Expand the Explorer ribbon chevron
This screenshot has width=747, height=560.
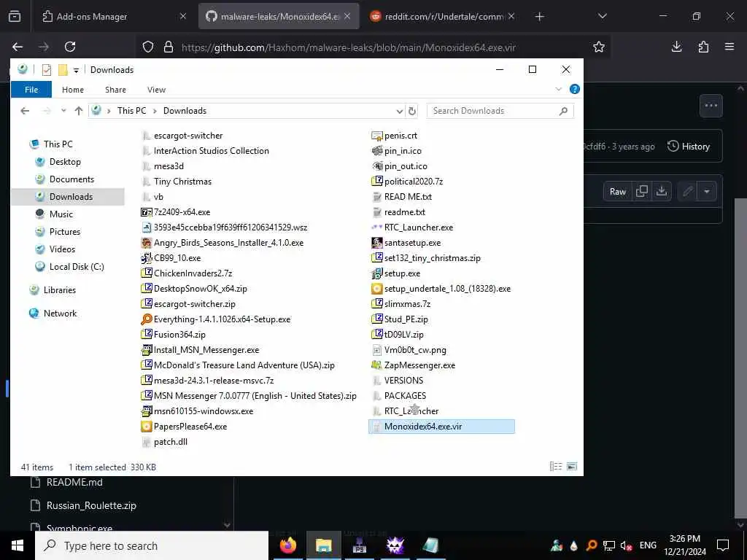(x=558, y=89)
